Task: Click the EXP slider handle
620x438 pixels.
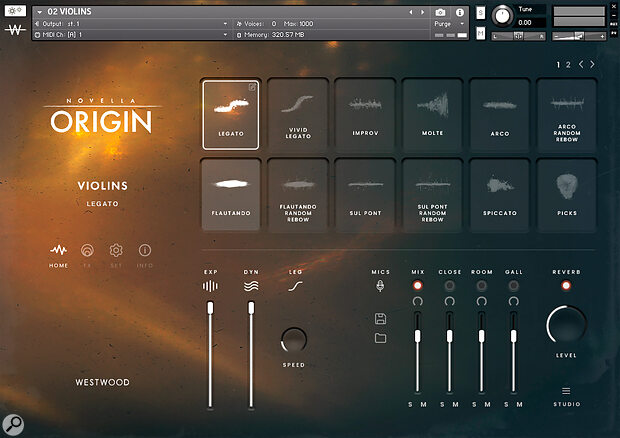Action: coord(210,308)
